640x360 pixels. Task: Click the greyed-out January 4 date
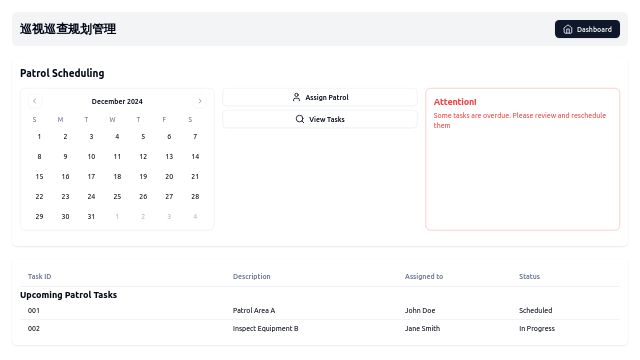[x=195, y=216]
